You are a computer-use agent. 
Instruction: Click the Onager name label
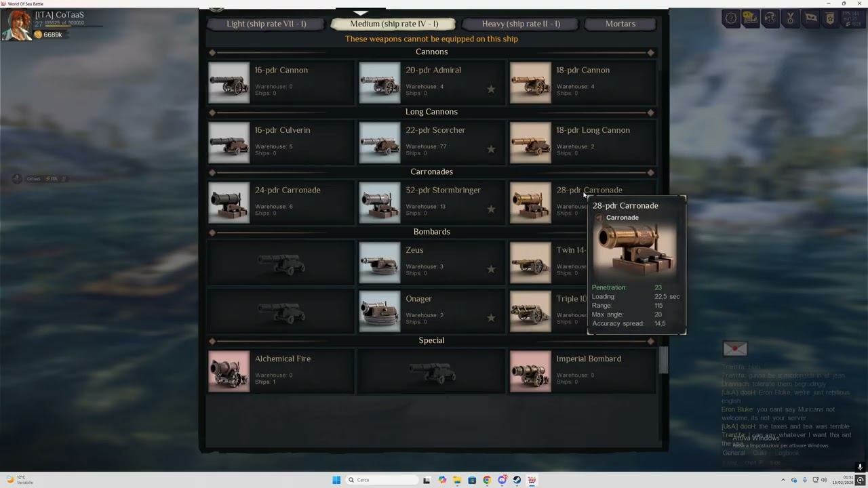(418, 299)
